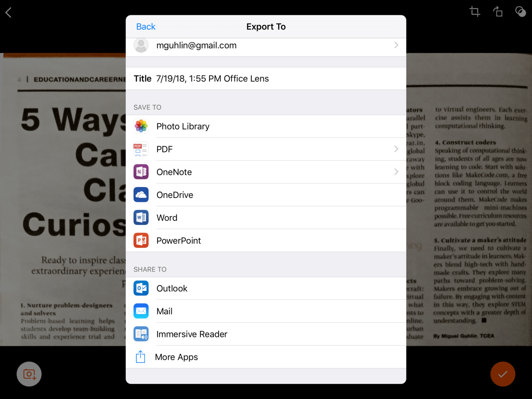Open the filter adjustment tool
Image resolution: width=532 pixels, height=399 pixels.
[521, 11]
